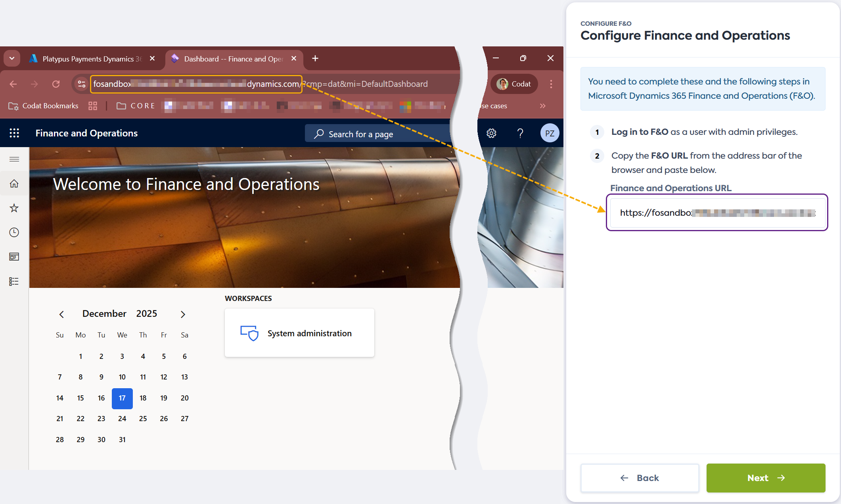Click the green Next button
This screenshot has height=504, width=841.
[x=766, y=478]
